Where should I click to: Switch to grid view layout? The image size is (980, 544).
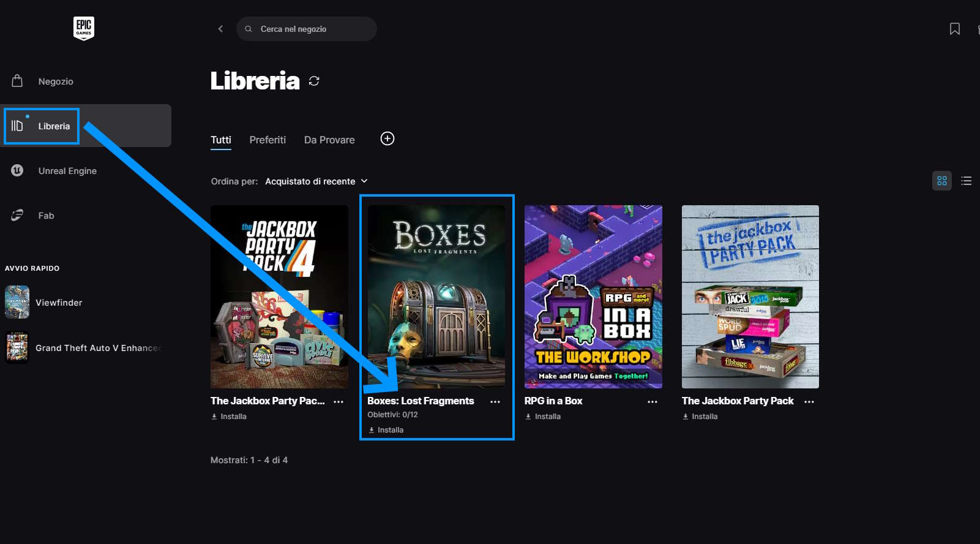click(x=941, y=181)
